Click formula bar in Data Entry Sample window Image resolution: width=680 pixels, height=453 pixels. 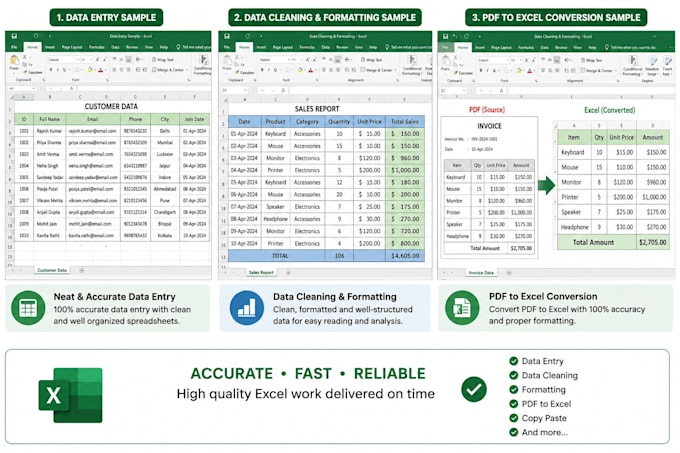(x=143, y=88)
